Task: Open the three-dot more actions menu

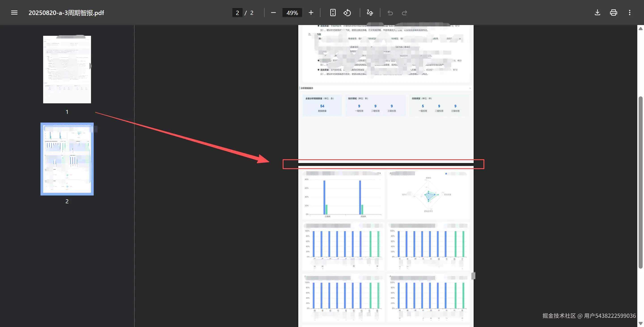Action: click(x=629, y=13)
